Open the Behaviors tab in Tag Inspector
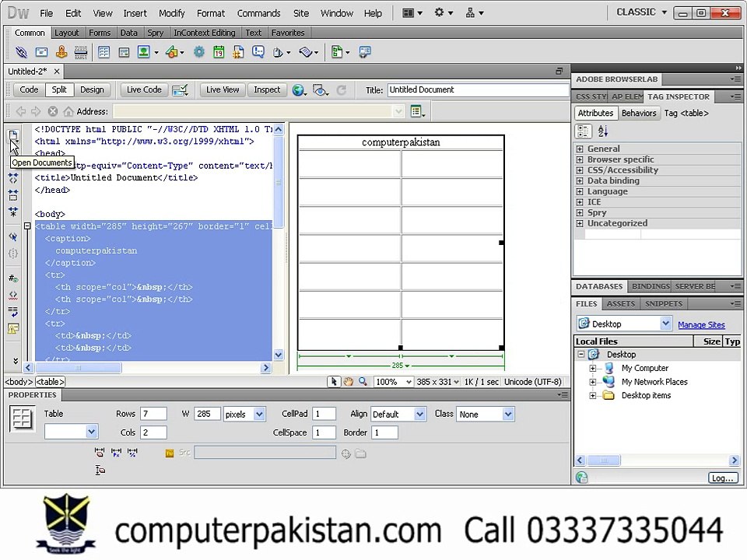This screenshot has width=747, height=560. (639, 114)
